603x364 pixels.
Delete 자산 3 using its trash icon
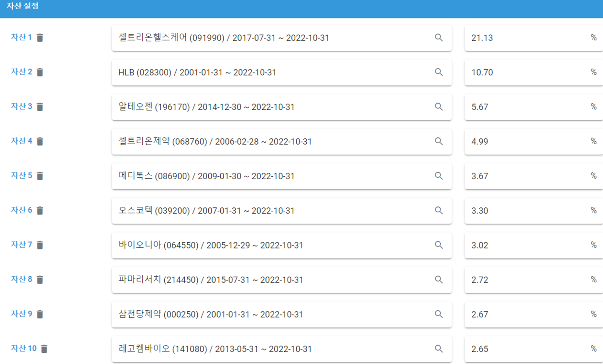40,107
